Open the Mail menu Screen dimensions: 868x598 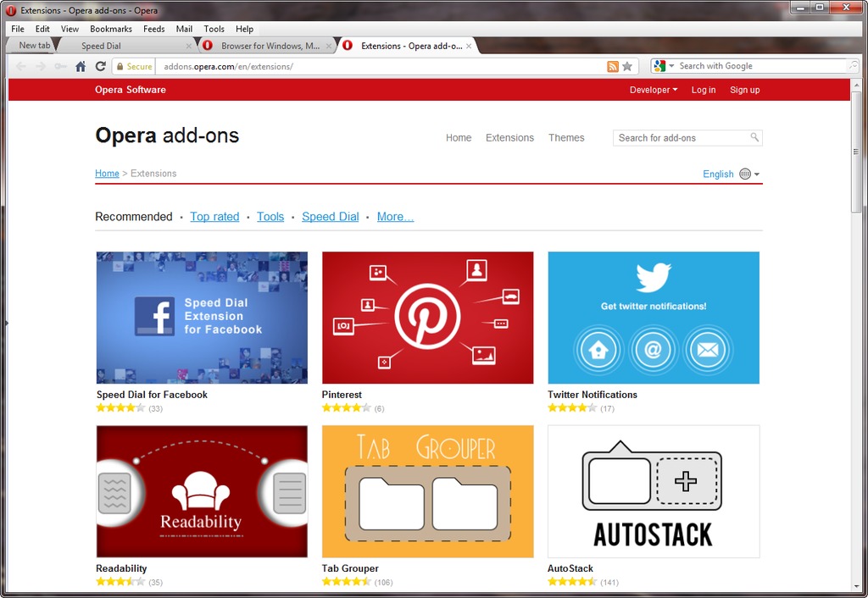[184, 29]
